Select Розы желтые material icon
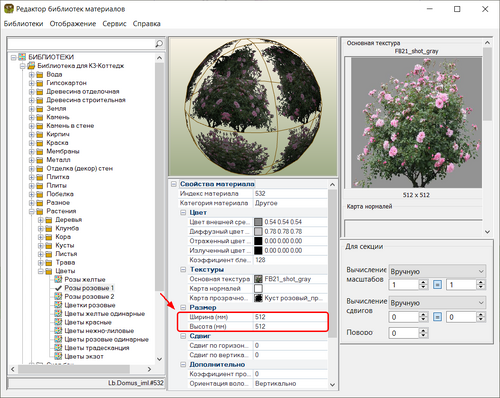 point(58,279)
